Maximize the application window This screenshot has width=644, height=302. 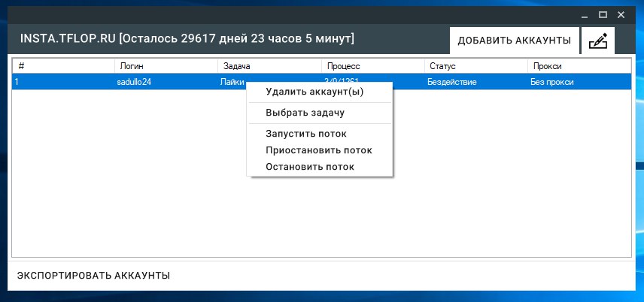(603, 15)
